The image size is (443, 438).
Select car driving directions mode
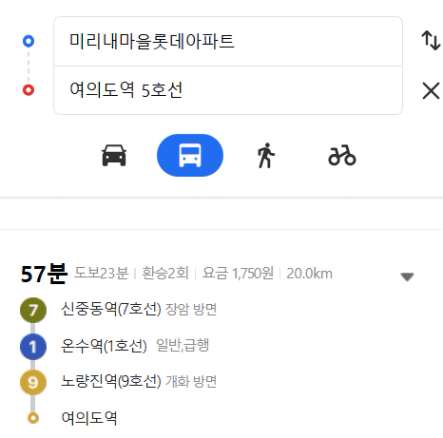(x=114, y=155)
